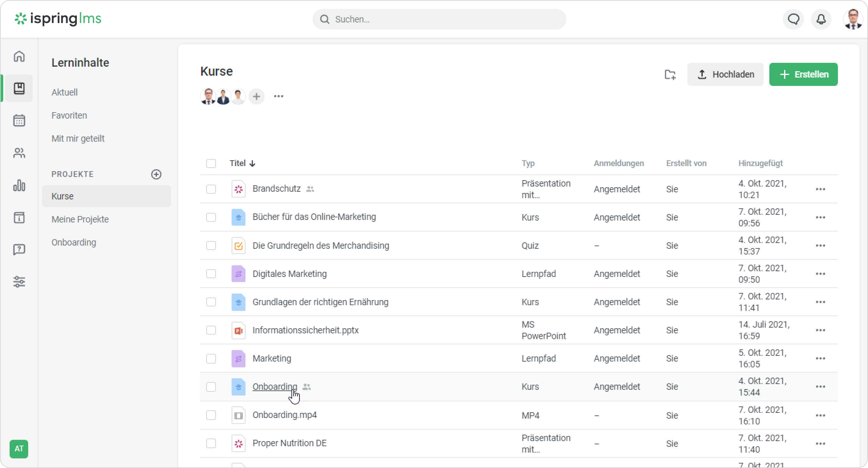Add a new project with plus icon
The width and height of the screenshot is (868, 468).
[156, 174]
